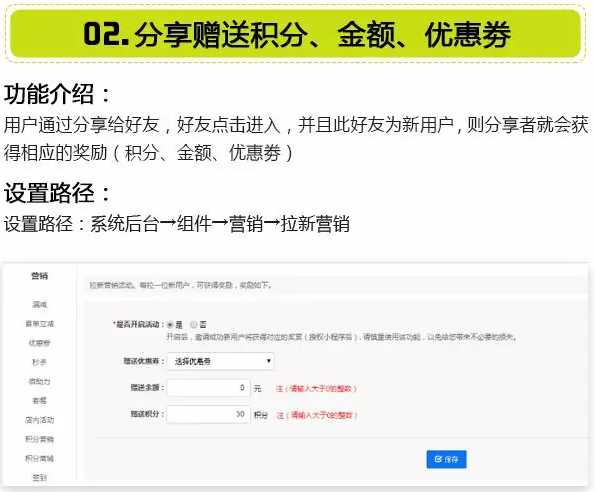The height and width of the screenshot is (492, 595).
Task: Click the 营销 sidebar heading
Action: 39,276
